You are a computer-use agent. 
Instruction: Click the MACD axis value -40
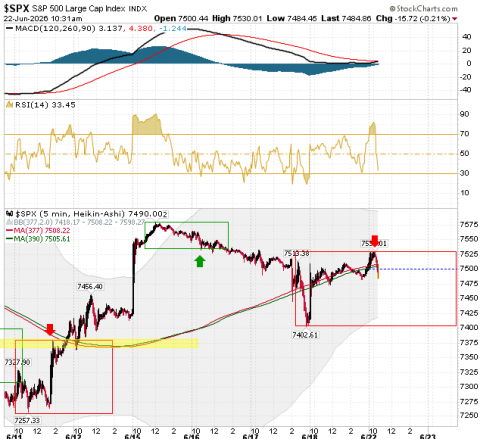point(465,90)
